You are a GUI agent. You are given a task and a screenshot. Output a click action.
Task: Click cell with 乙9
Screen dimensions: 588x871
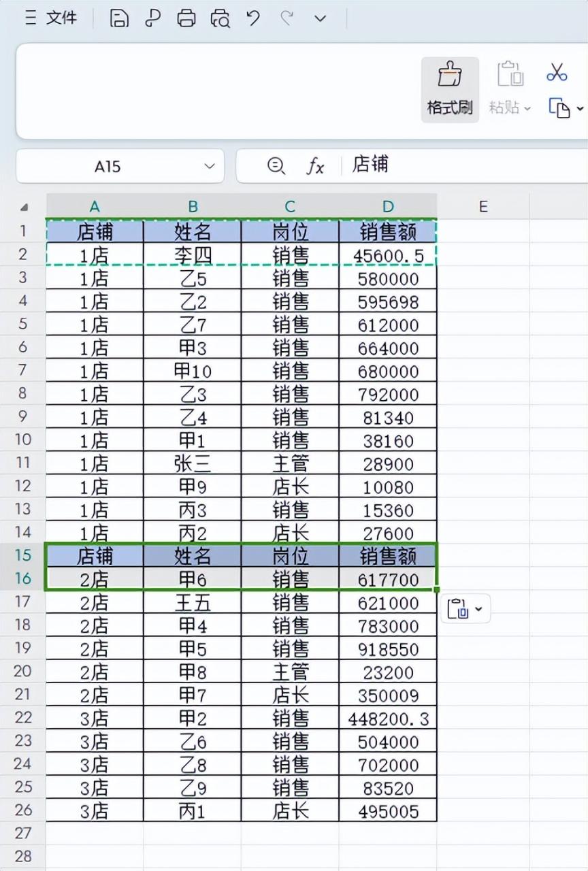[193, 788]
